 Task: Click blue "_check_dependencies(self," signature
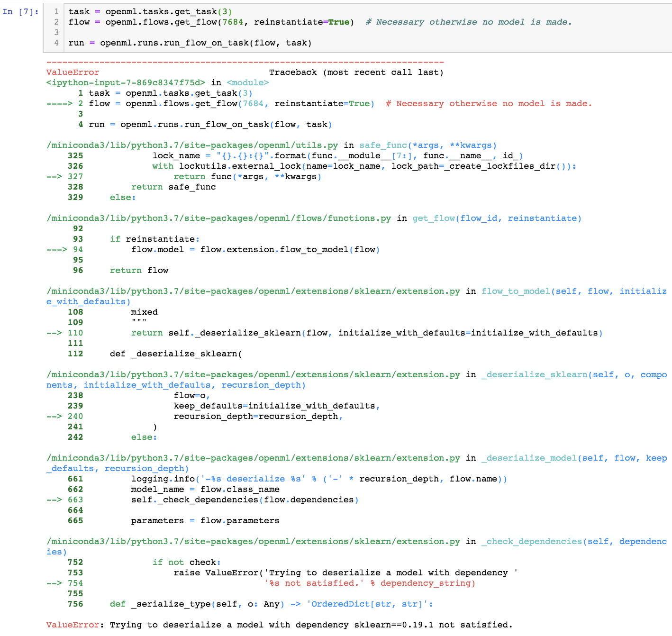(x=548, y=541)
